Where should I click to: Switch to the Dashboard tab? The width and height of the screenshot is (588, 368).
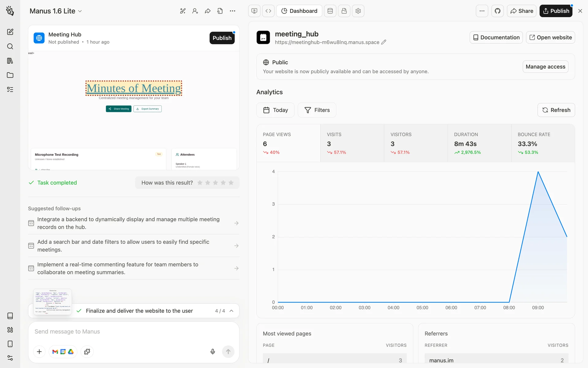click(299, 11)
